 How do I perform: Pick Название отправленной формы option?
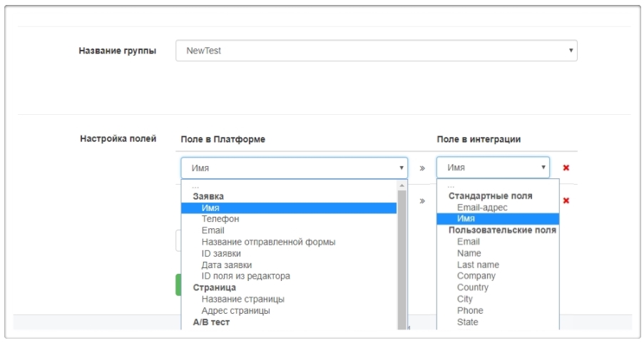tap(268, 242)
